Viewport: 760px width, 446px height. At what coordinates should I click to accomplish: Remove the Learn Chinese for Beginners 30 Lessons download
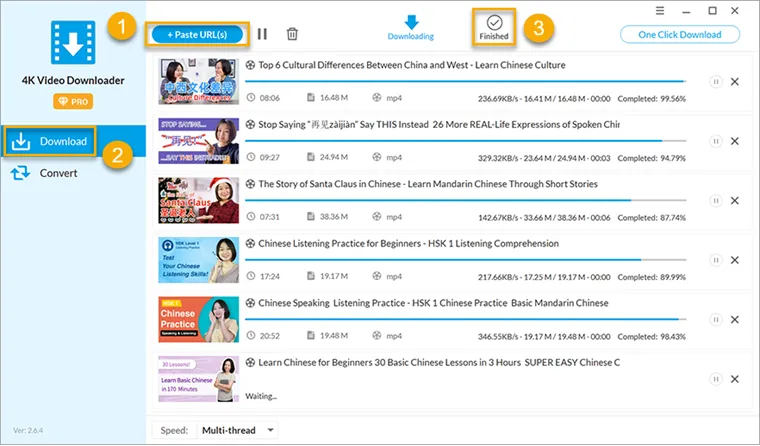[735, 379]
